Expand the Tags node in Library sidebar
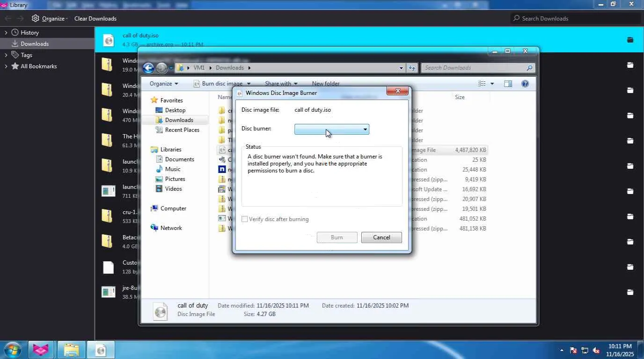 pos(6,55)
